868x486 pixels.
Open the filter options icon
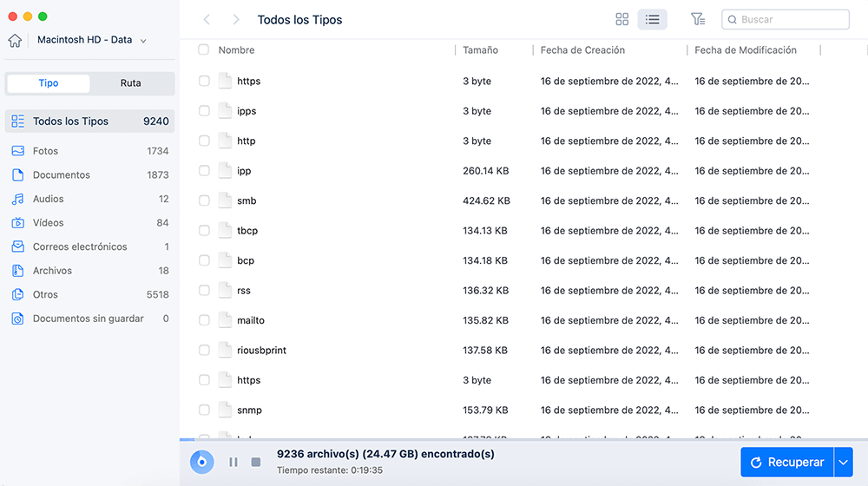[x=698, y=19]
